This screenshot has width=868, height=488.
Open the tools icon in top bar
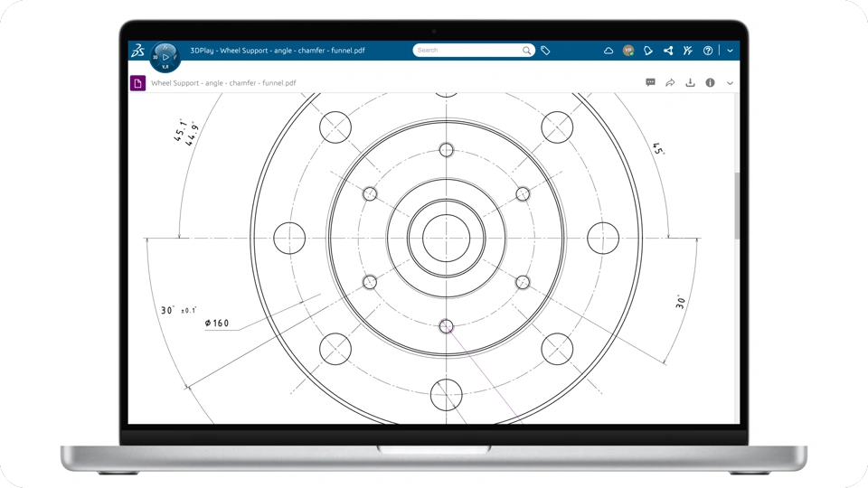point(687,51)
